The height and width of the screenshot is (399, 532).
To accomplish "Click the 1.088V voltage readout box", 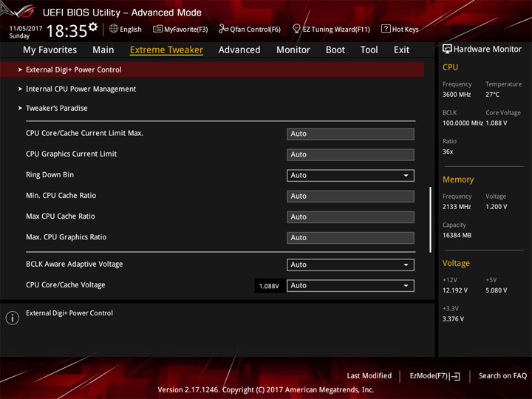I will pos(270,286).
